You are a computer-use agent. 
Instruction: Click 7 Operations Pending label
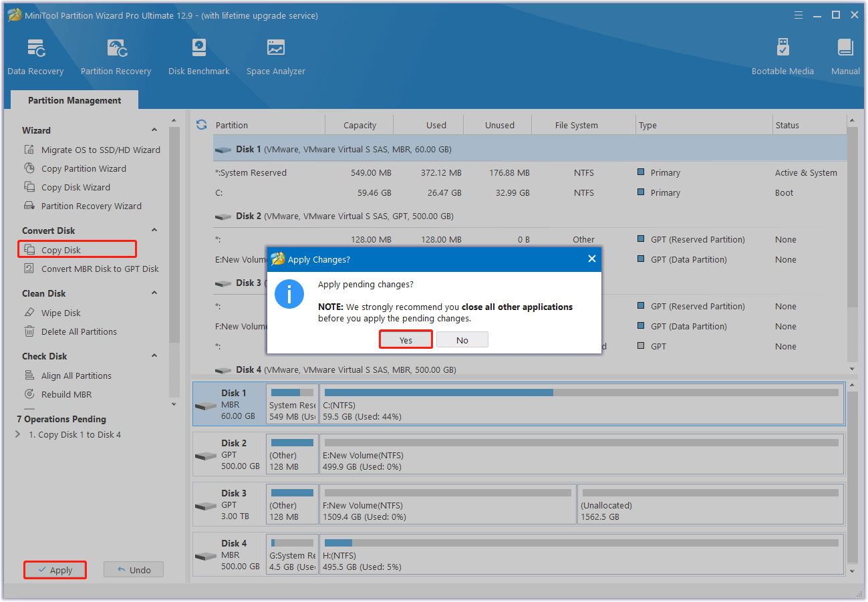point(61,419)
